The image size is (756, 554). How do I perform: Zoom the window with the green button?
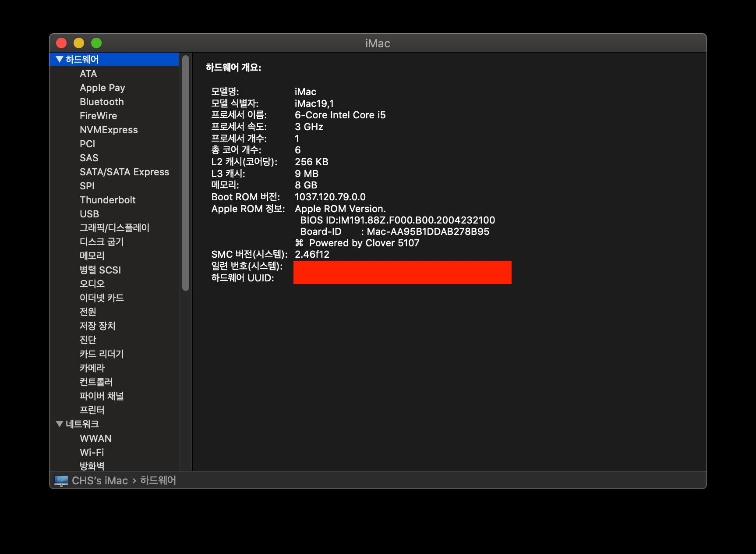(96, 43)
